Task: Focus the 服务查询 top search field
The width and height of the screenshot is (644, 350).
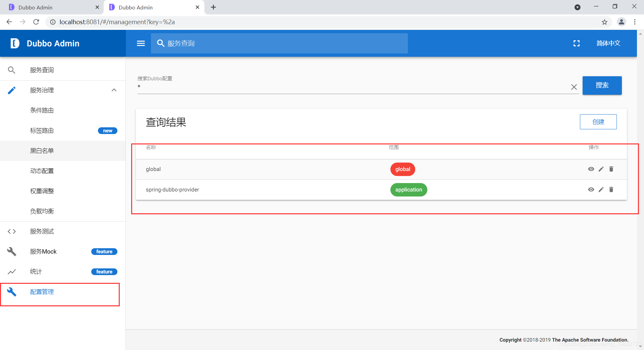Action: click(x=279, y=43)
